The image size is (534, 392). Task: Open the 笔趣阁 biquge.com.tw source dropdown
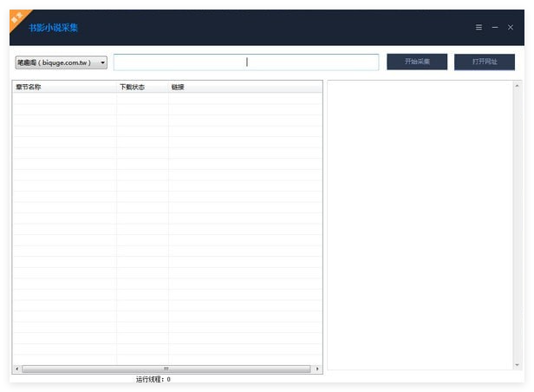point(61,62)
